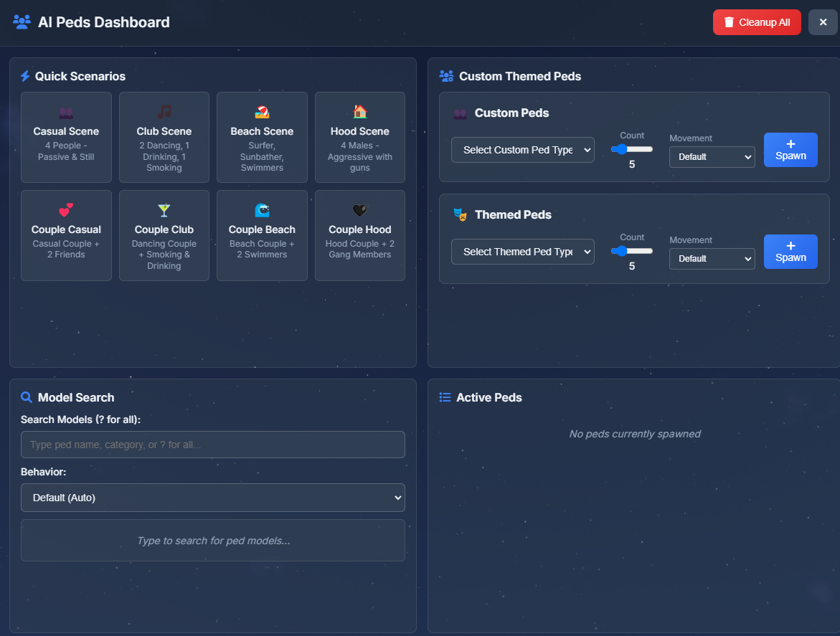Click the Casual Scene people icon

[x=66, y=113]
